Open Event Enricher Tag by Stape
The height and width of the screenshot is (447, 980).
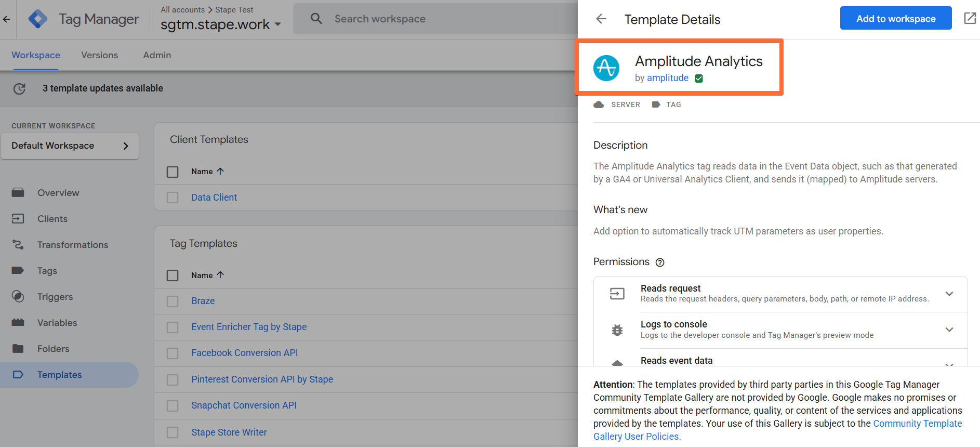point(249,327)
